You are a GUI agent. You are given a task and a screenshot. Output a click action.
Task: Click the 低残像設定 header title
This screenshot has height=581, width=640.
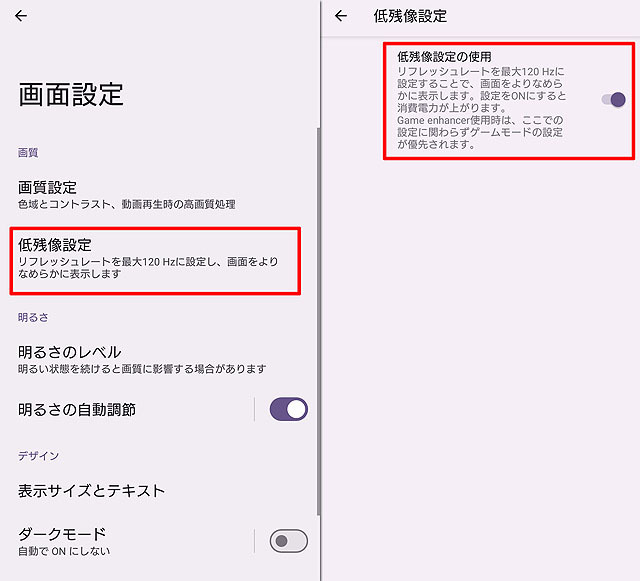[410, 16]
